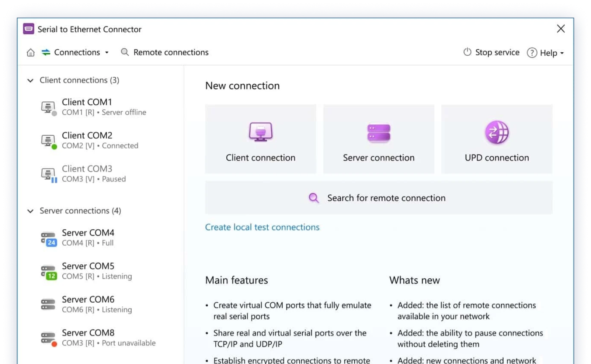Select Server COM5 listening entry

[x=88, y=271]
